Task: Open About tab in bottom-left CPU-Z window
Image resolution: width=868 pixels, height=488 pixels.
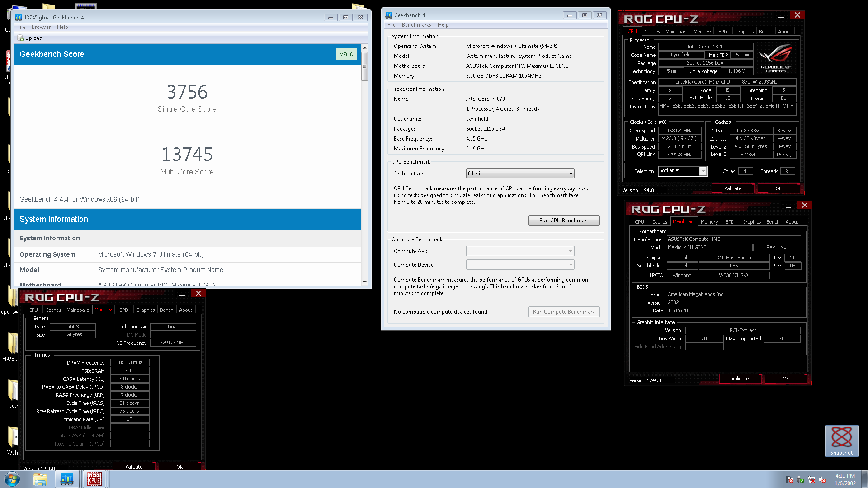Action: [x=186, y=310]
